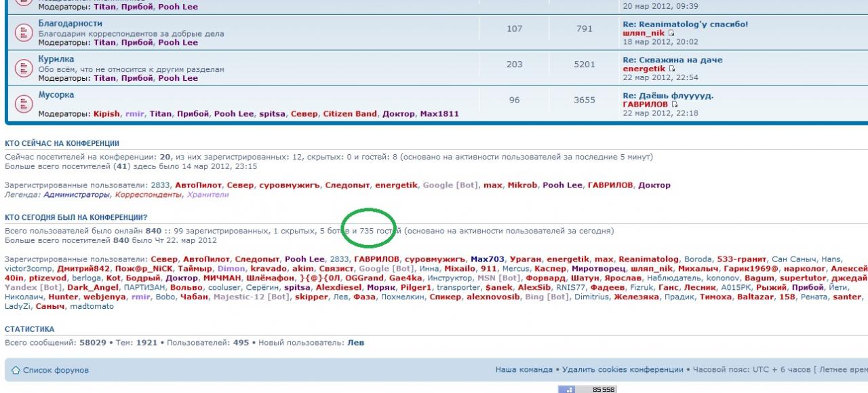The height and width of the screenshot is (393, 868).
Task: Open last post 'Re: Даёшь флуууд.'
Action: (668, 96)
